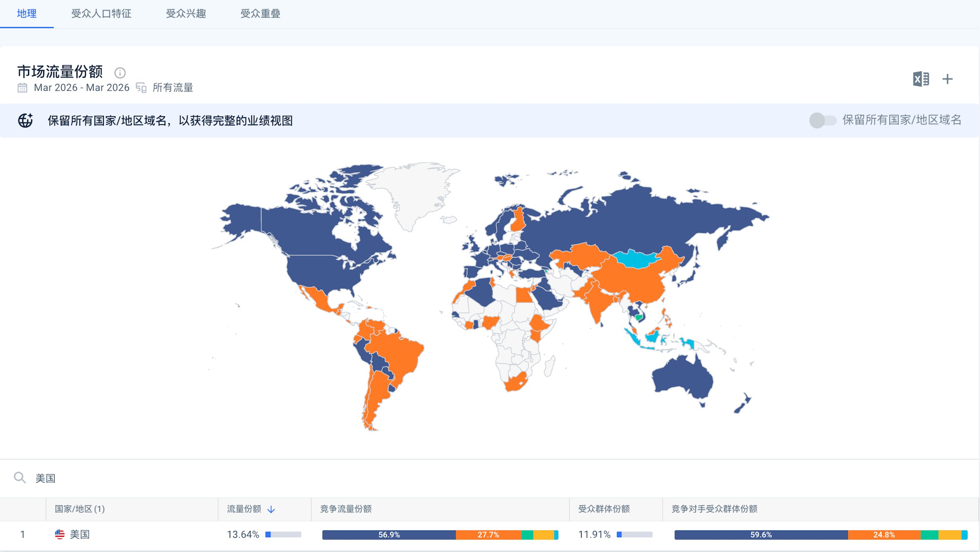Click the 受众群体份额 column header
Viewport: 980px width, 552px height.
603,509
